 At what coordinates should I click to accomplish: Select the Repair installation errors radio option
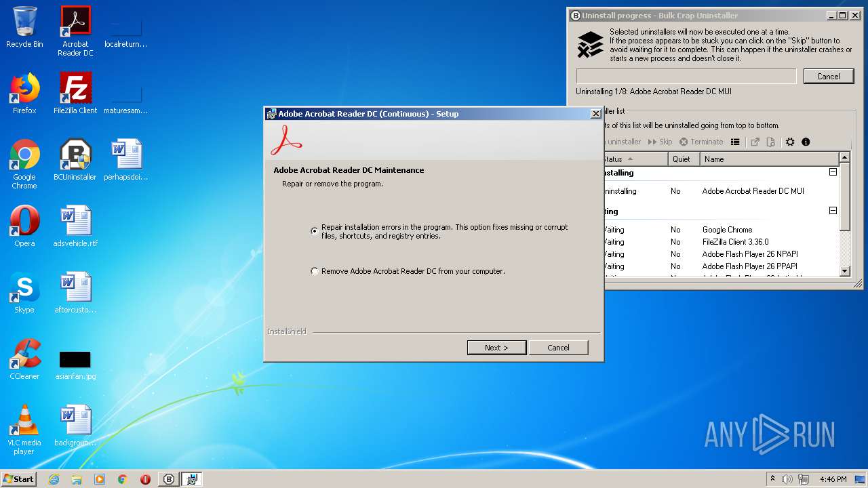tap(314, 231)
